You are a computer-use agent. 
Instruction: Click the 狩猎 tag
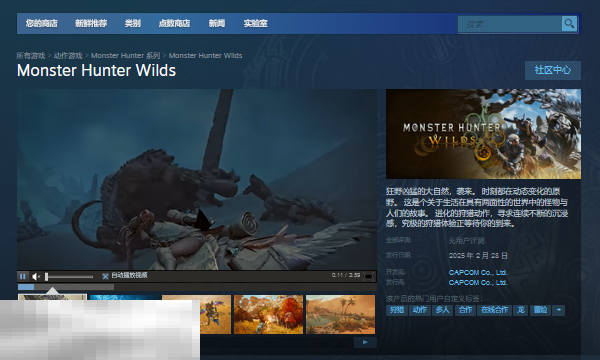tap(396, 310)
